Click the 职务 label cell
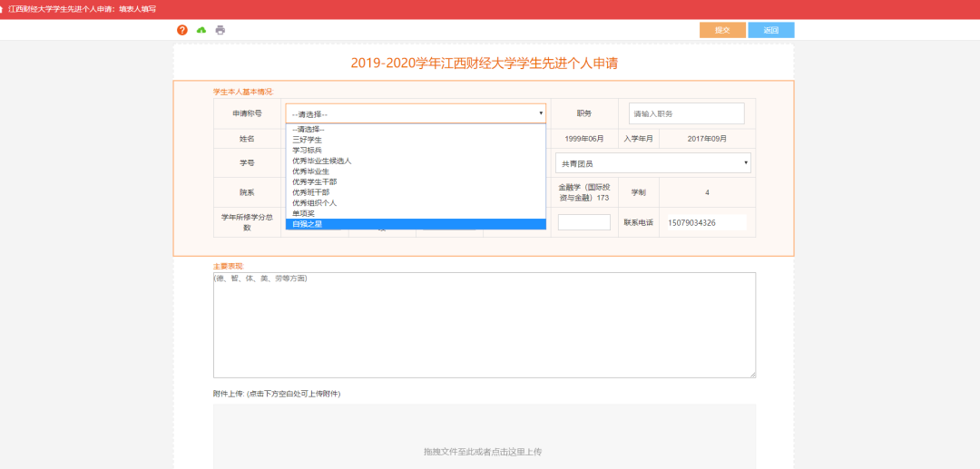Screen dimensions: 980x469 point(584,113)
